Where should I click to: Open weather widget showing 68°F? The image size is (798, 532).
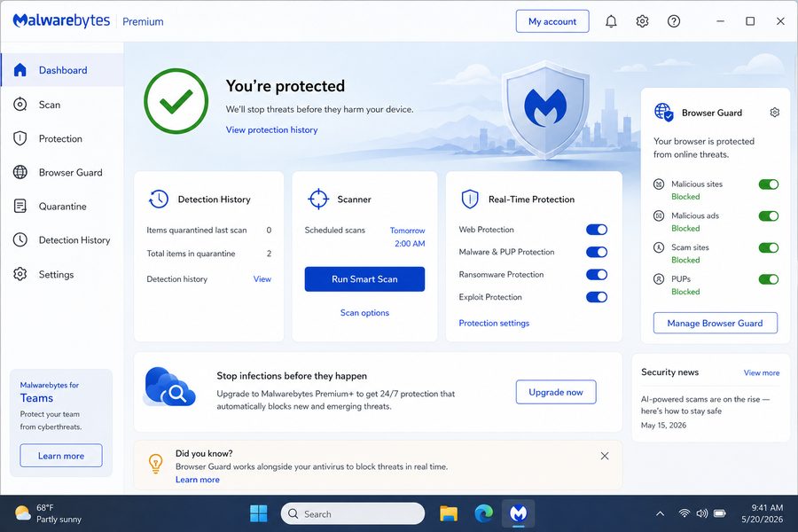(x=49, y=513)
